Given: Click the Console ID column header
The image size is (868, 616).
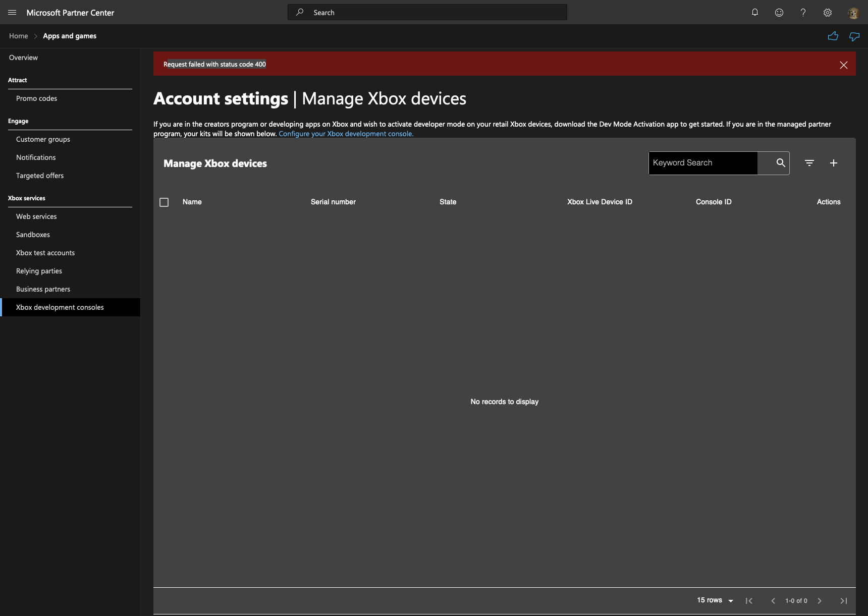Looking at the screenshot, I should [714, 202].
